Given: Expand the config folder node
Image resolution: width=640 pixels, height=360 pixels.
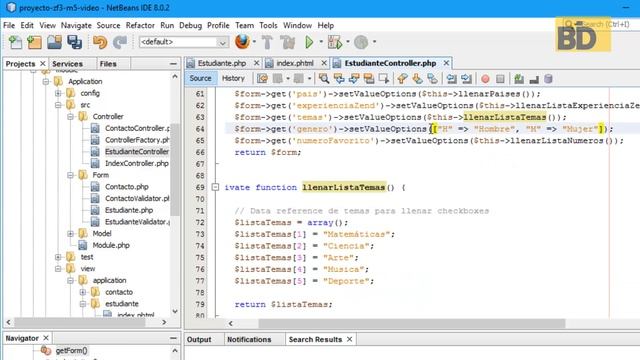Looking at the screenshot, I should (58, 93).
